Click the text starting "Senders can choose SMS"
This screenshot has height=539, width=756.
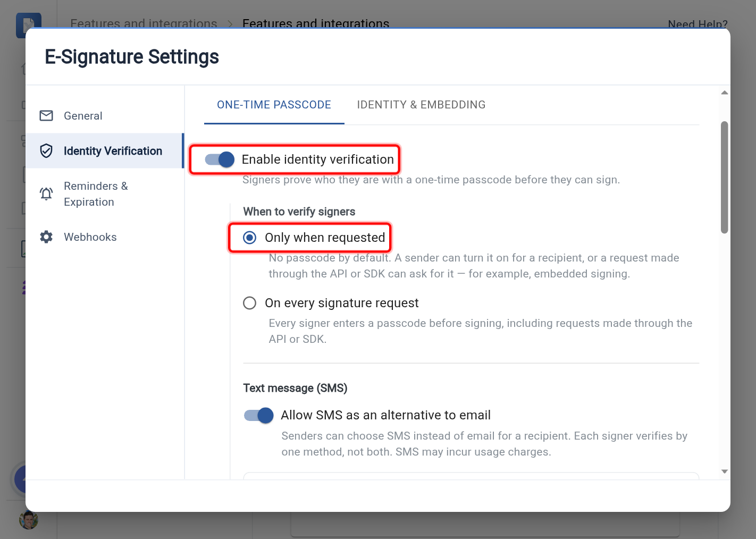coord(484,444)
